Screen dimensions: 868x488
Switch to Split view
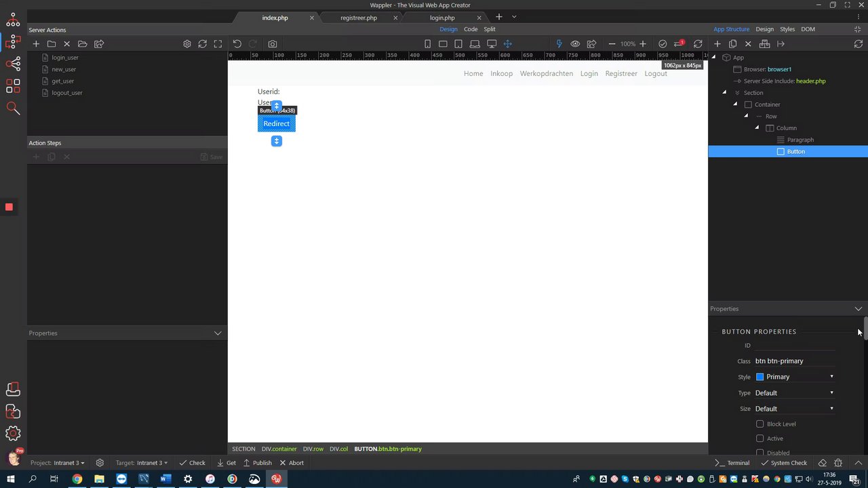pos(490,29)
